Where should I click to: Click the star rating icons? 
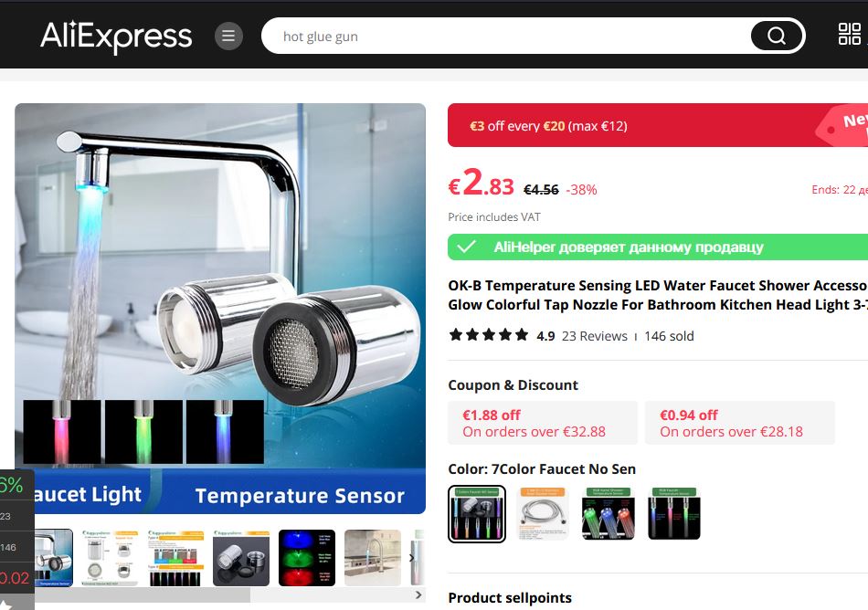click(x=489, y=335)
